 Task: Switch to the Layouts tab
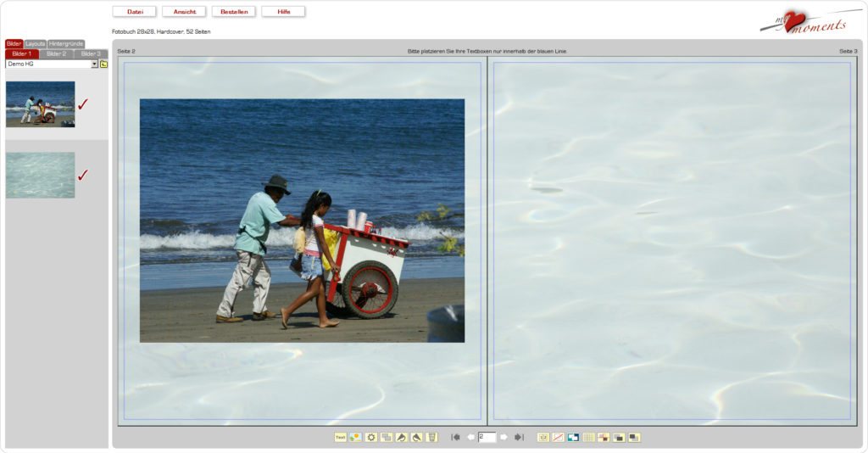(x=35, y=44)
